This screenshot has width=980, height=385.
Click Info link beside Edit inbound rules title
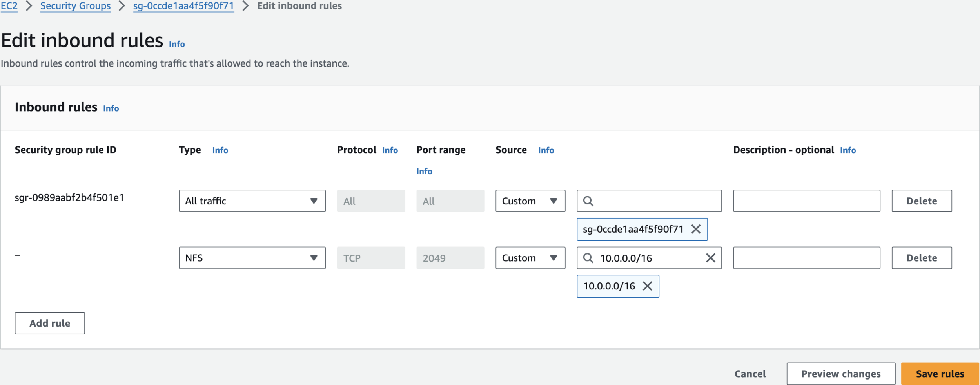pos(177,44)
